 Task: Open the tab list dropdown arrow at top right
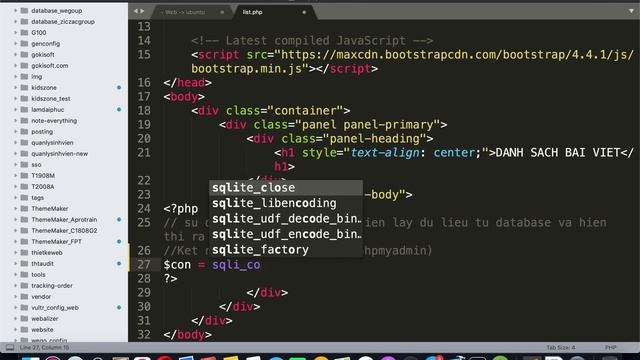(631, 11)
